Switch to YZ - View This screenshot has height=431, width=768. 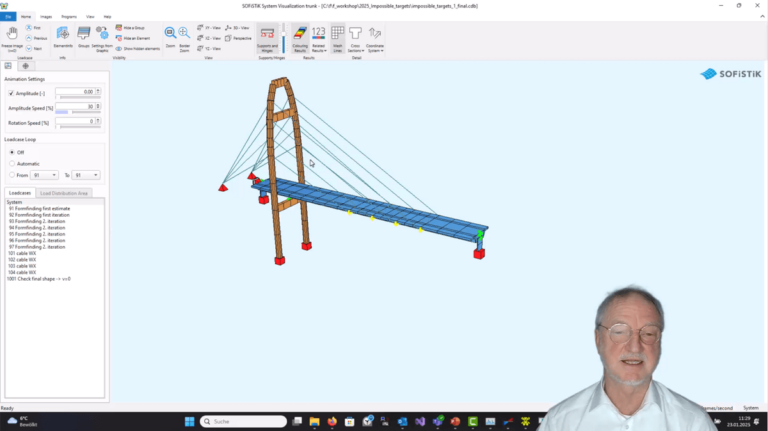(209, 48)
